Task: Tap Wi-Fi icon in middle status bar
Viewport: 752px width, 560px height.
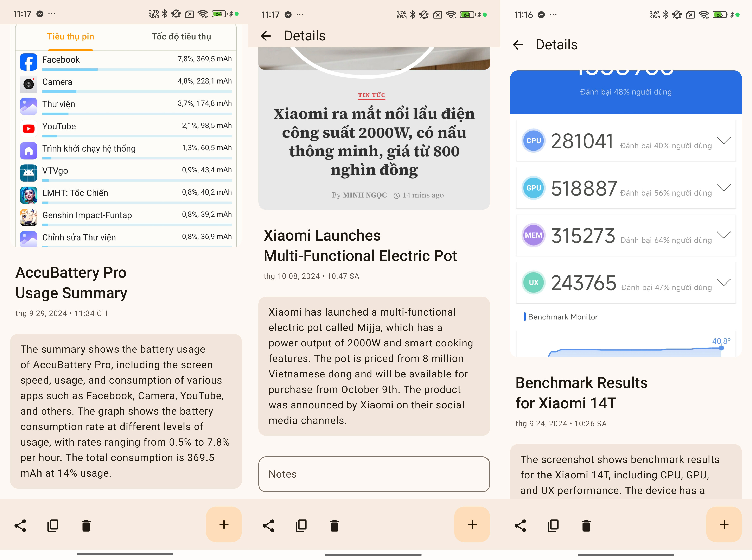Action: pyautogui.click(x=451, y=15)
